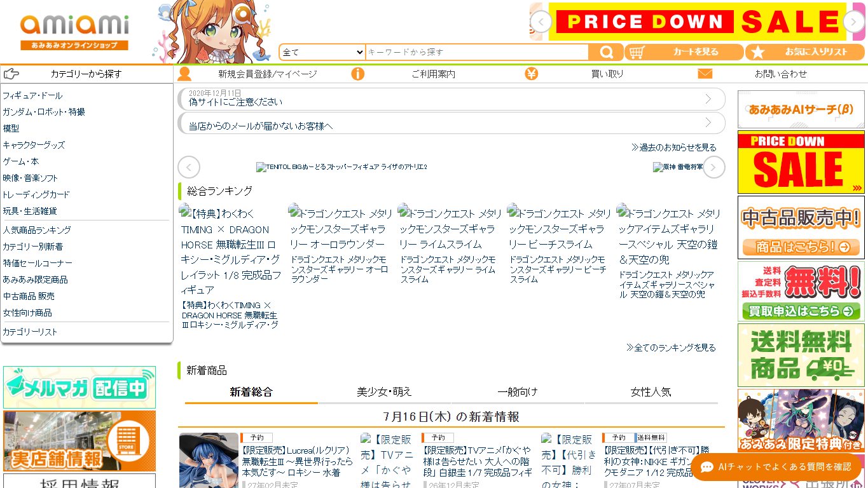Expand the 偽サイトにご注意ください notice
The width and height of the screenshot is (868, 488).
pyautogui.click(x=451, y=99)
